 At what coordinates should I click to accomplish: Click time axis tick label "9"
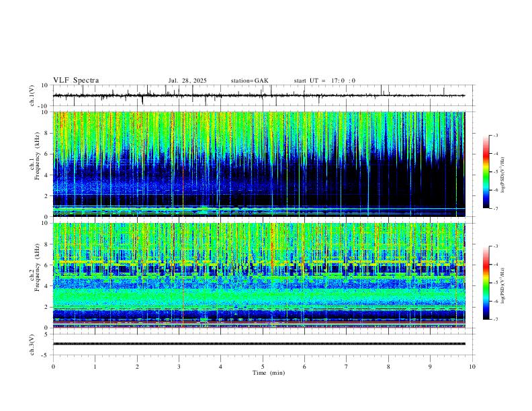[x=430, y=367]
